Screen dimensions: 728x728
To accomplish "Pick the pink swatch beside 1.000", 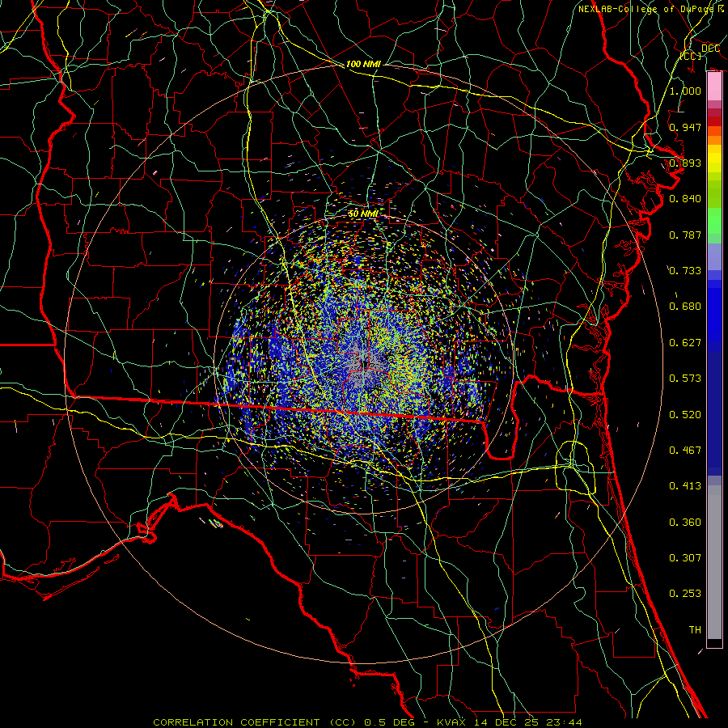I will pyautogui.click(x=714, y=87).
